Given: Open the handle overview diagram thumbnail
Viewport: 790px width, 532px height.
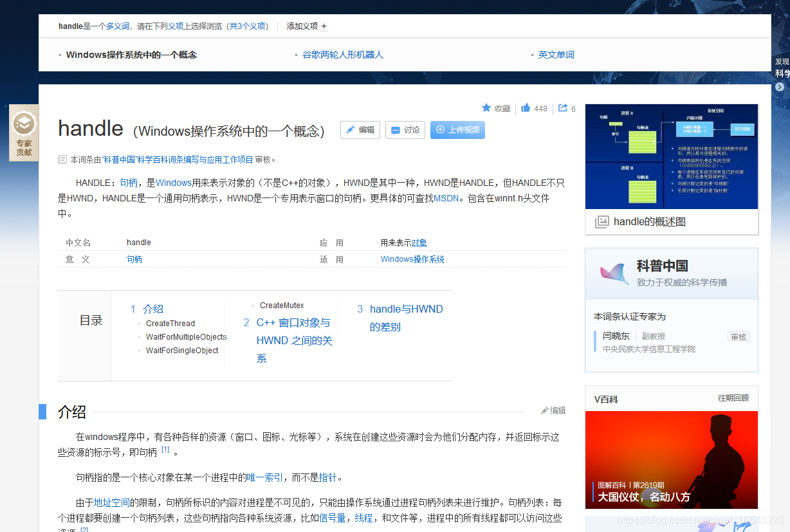Looking at the screenshot, I should [671, 156].
